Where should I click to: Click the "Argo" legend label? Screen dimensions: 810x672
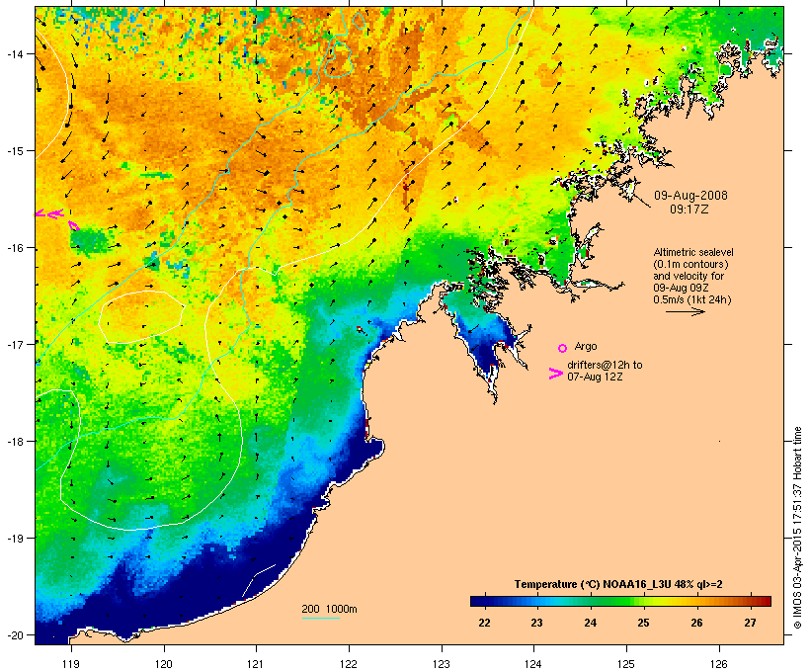tap(586, 346)
